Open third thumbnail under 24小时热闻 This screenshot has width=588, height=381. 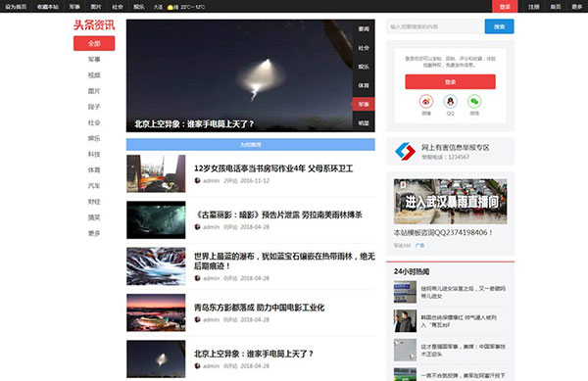(x=405, y=350)
